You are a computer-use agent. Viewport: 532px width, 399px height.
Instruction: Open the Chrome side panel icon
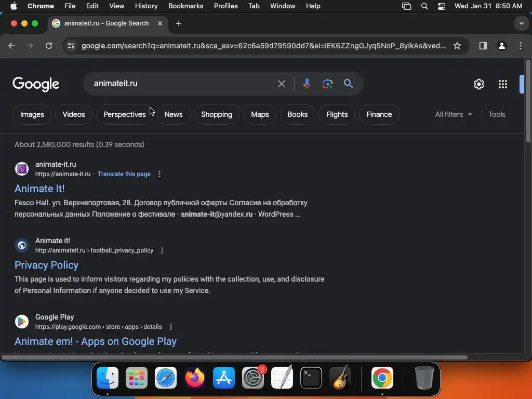tap(483, 46)
